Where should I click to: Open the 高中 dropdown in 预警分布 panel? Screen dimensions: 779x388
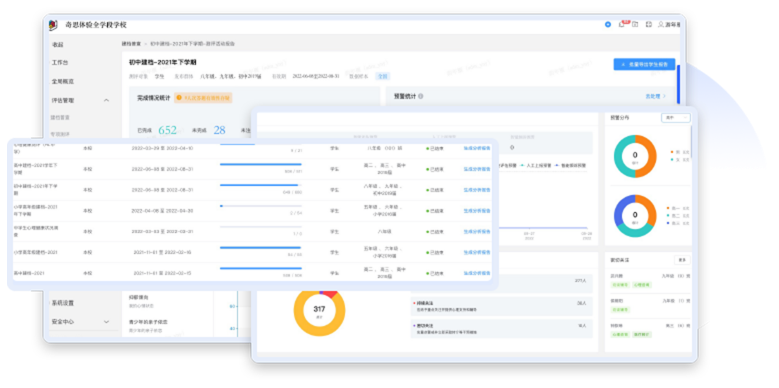click(676, 118)
